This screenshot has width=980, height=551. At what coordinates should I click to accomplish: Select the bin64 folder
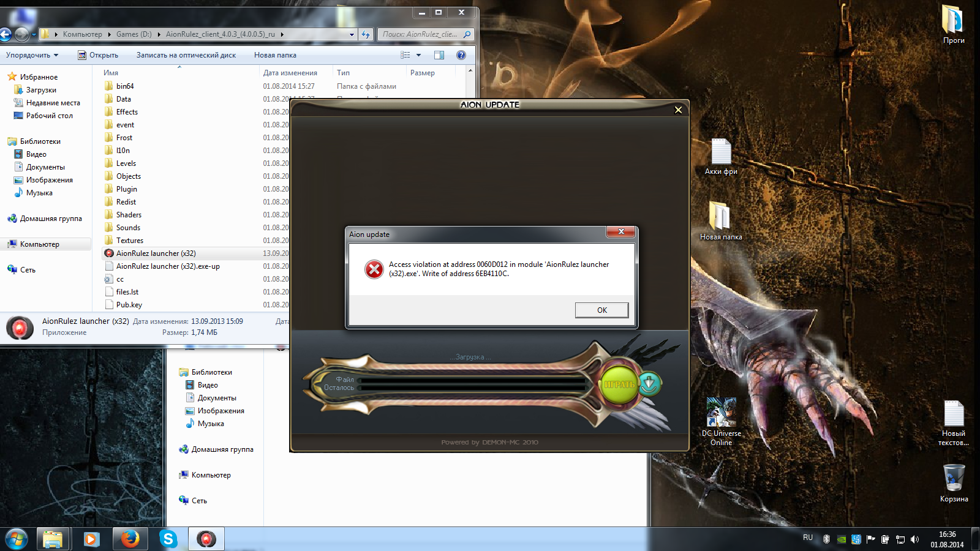click(x=125, y=86)
